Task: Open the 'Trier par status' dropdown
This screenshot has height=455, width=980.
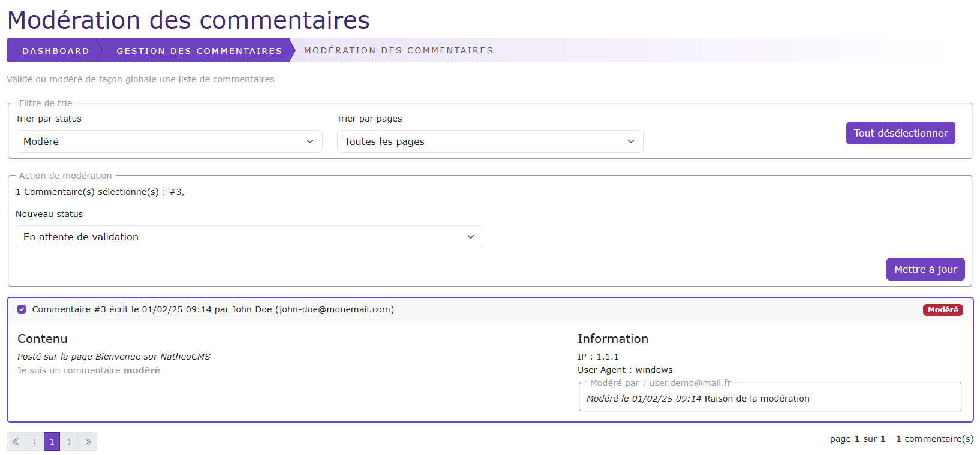Action: tap(169, 141)
